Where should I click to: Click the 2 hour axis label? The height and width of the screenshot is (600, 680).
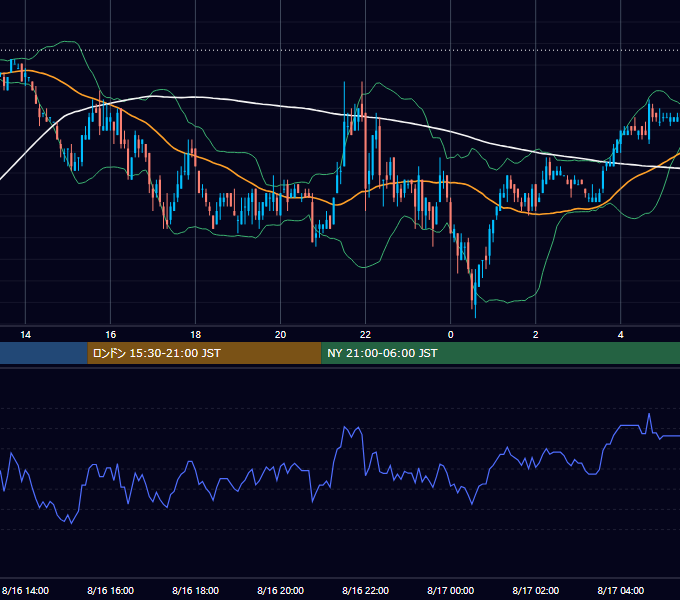pos(536,335)
